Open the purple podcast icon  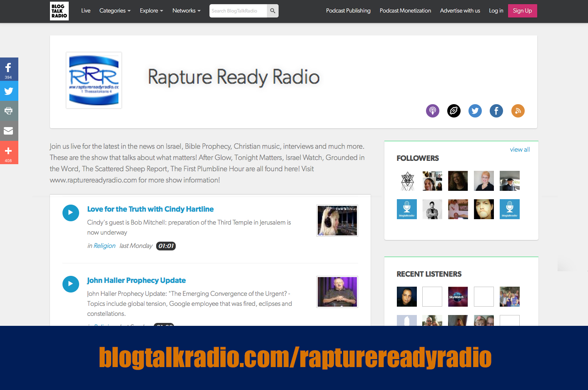click(433, 111)
